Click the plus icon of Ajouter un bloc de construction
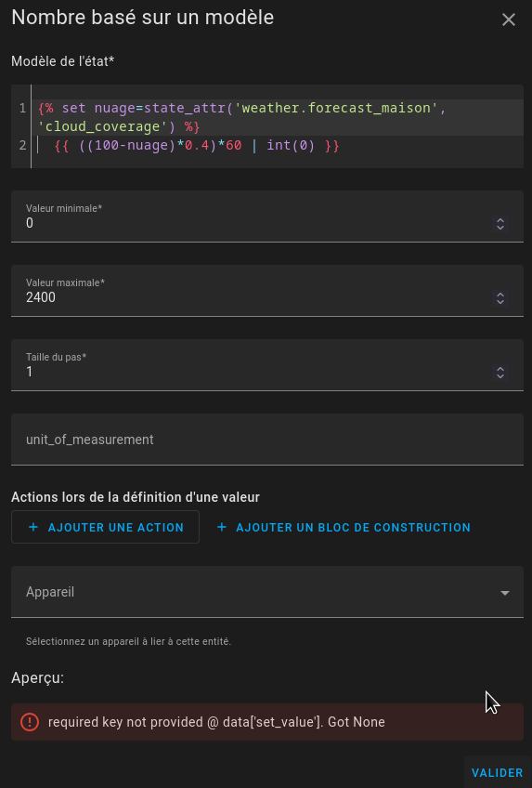Image resolution: width=532 pixels, height=788 pixels. coord(221,527)
